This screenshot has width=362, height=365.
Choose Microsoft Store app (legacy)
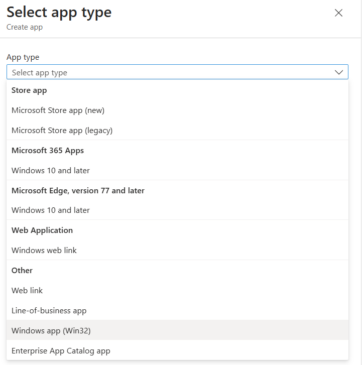(x=177, y=130)
